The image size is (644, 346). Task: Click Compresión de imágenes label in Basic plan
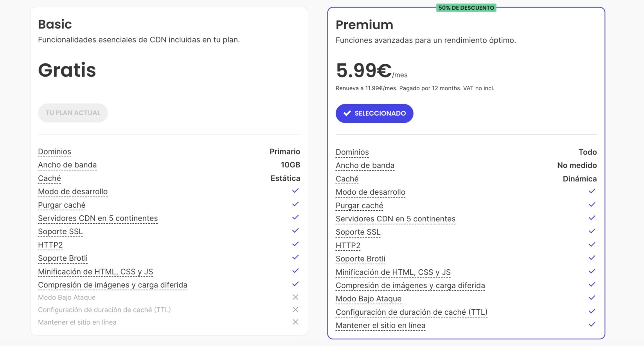[113, 285]
